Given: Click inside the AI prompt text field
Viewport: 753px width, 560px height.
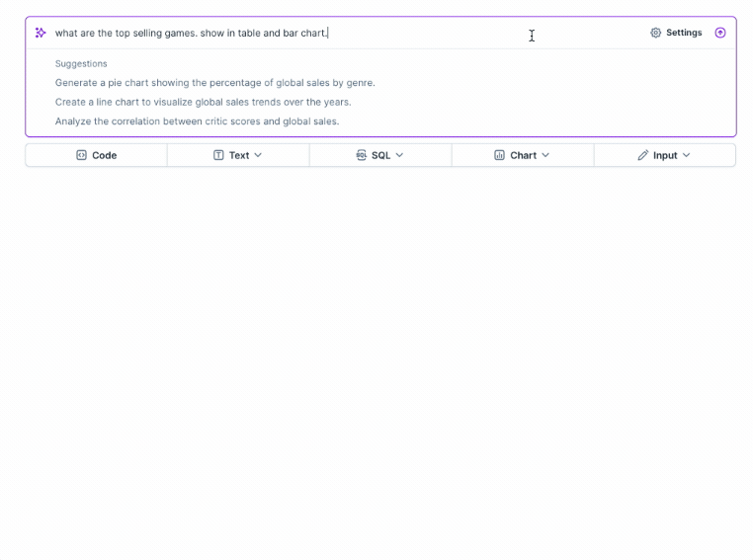Looking at the screenshot, I should click(346, 33).
